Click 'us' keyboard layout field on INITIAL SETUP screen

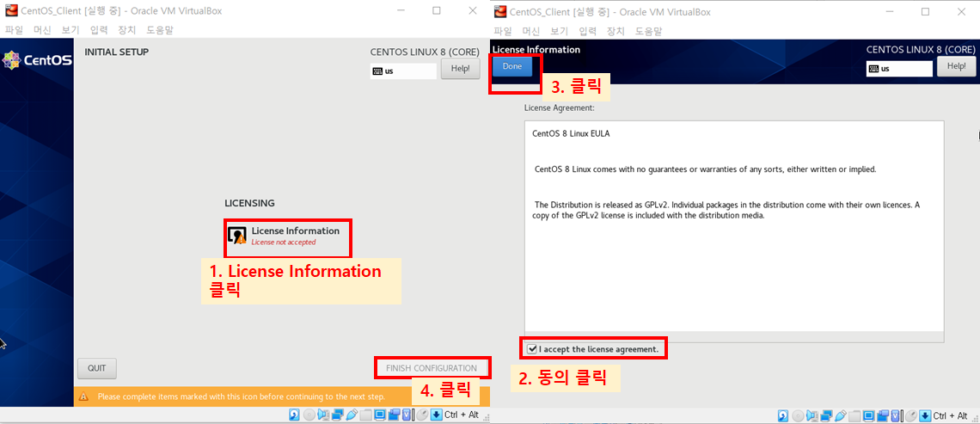click(x=404, y=71)
